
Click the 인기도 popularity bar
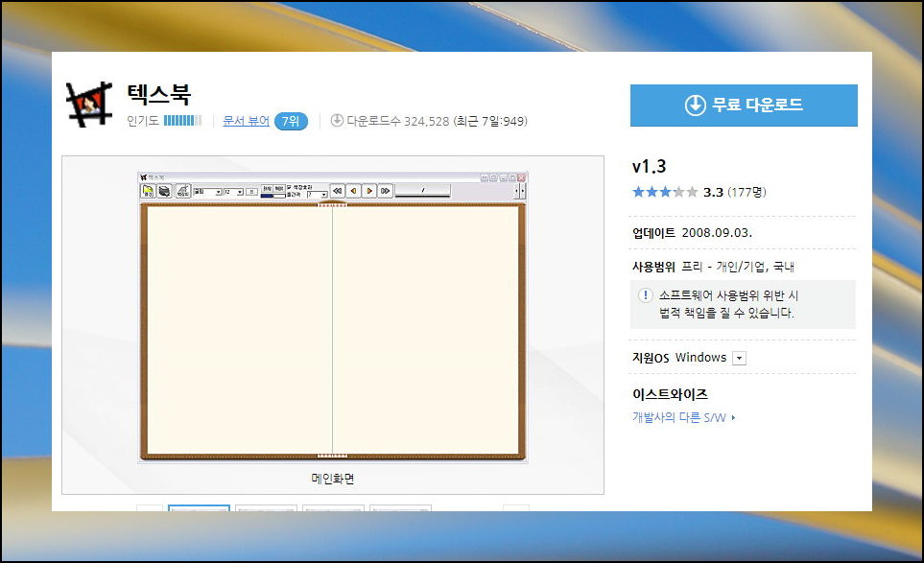182,121
